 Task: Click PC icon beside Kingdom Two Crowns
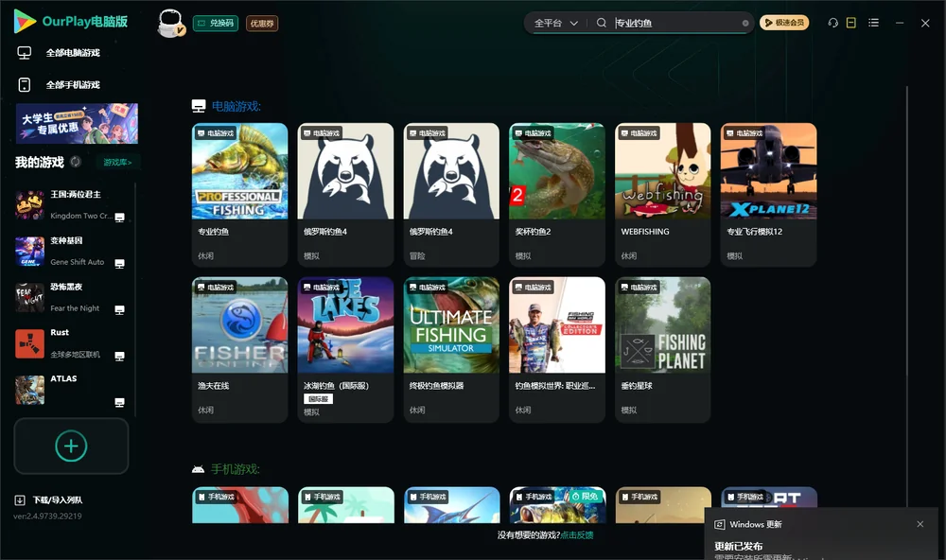pos(119,218)
